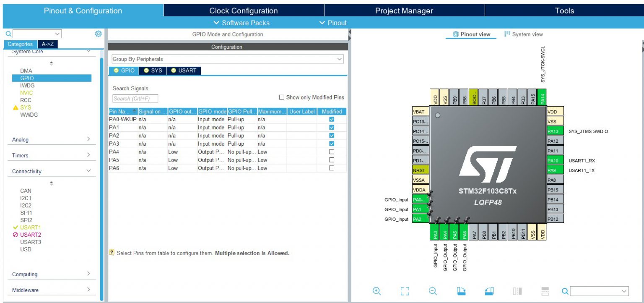This screenshot has height=303, width=644.
Task: Zoom in on the chip pinout
Action: click(x=377, y=291)
